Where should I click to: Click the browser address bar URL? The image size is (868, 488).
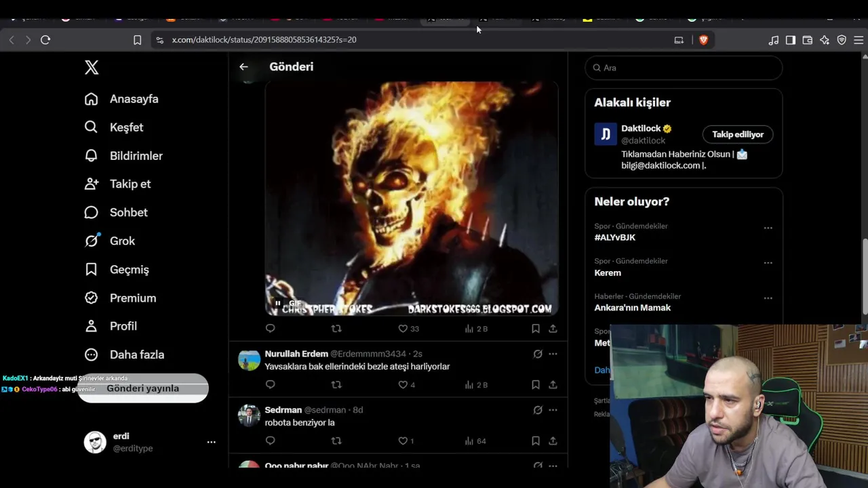pos(264,40)
